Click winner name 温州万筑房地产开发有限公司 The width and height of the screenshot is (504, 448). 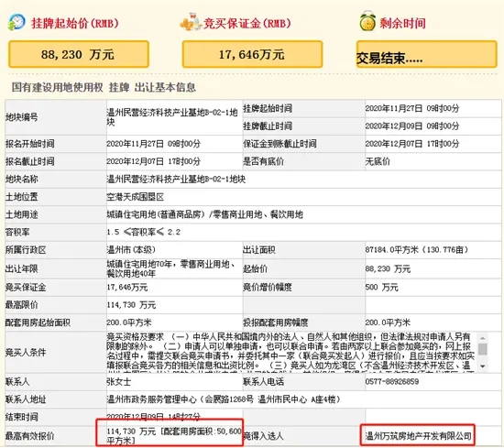(418, 436)
